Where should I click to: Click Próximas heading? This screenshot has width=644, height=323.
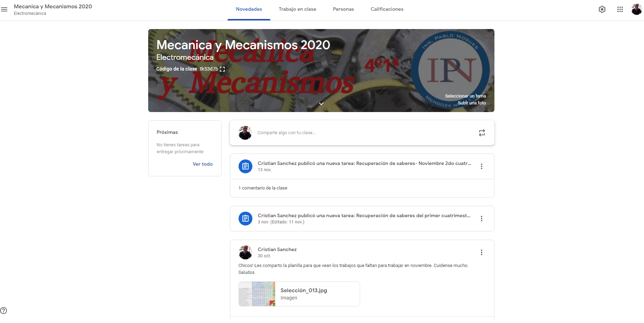pyautogui.click(x=167, y=132)
